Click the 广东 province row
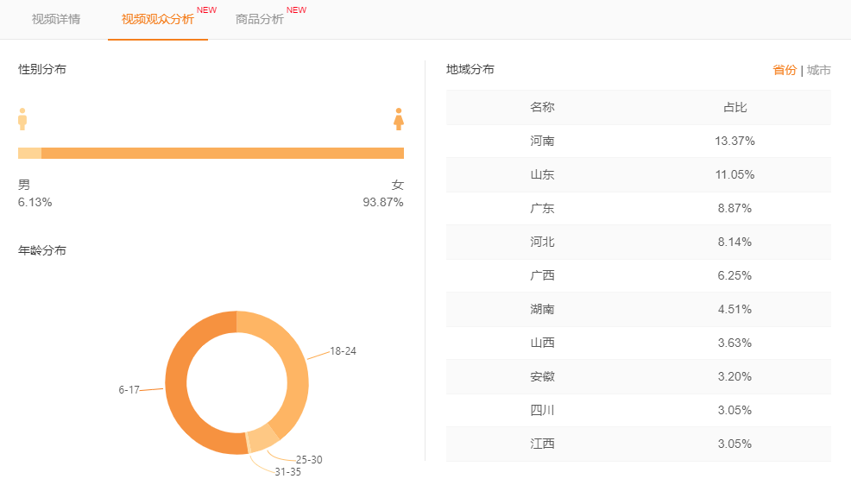851x504 pixels. [x=638, y=208]
